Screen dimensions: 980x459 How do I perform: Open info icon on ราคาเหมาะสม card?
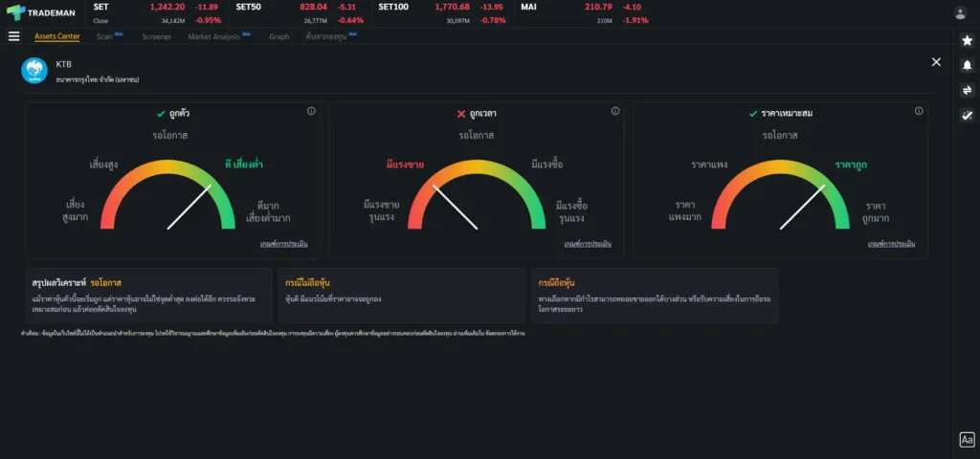coord(919,111)
